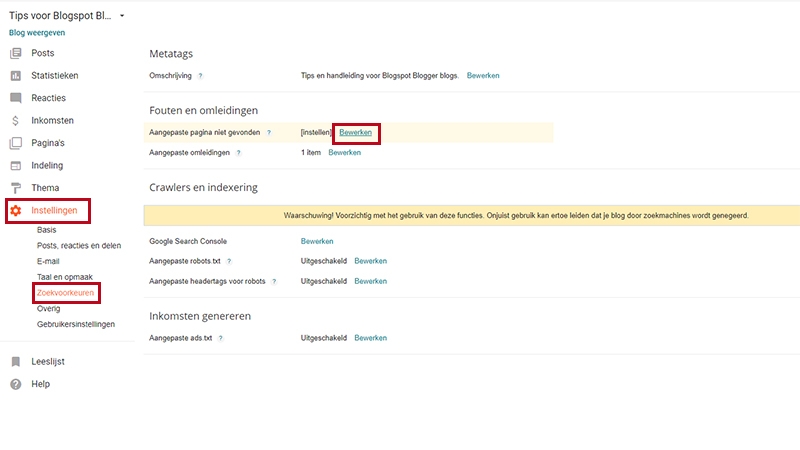800x450 pixels.
Task: Select Instellingen menu label
Action: coord(54,210)
